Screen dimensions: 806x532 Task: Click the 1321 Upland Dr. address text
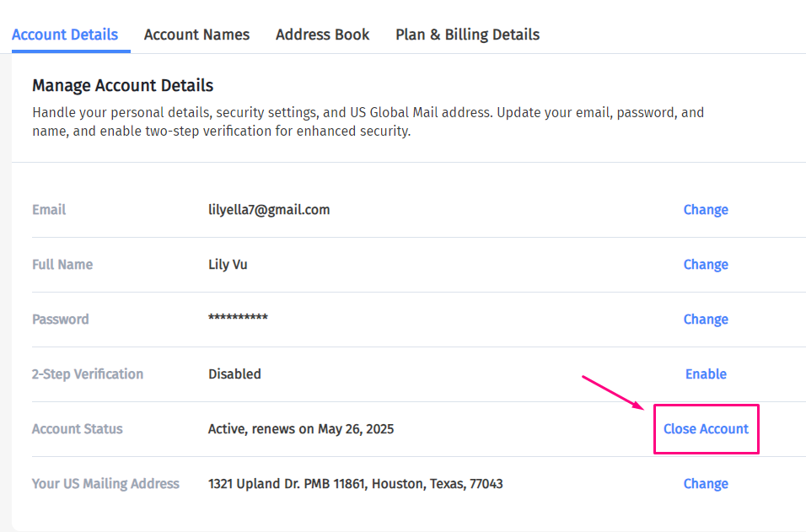click(x=355, y=484)
